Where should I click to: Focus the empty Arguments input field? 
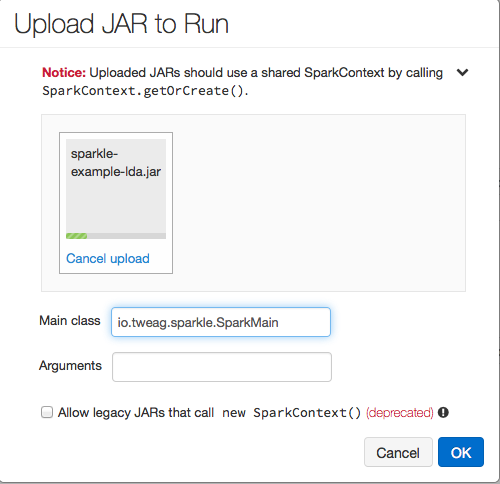tap(222, 367)
